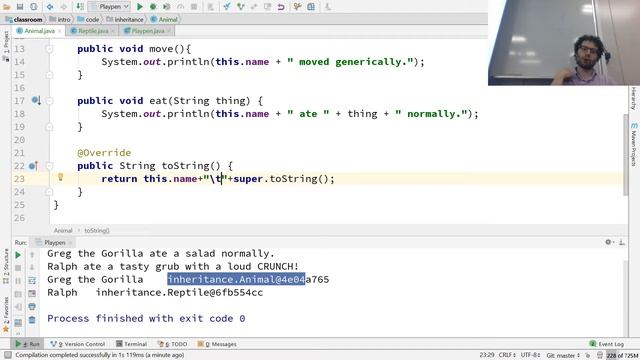Move up the stack trace with up arrow
The width and height of the screenshot is (640, 360).
click(x=32, y=255)
